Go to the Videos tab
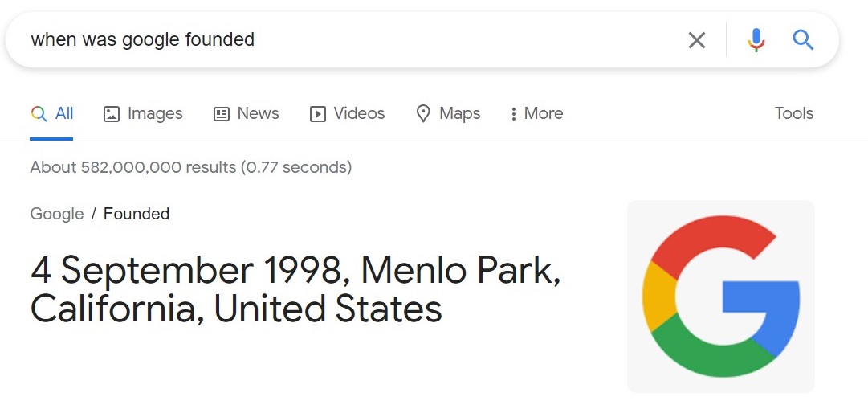 (347, 113)
